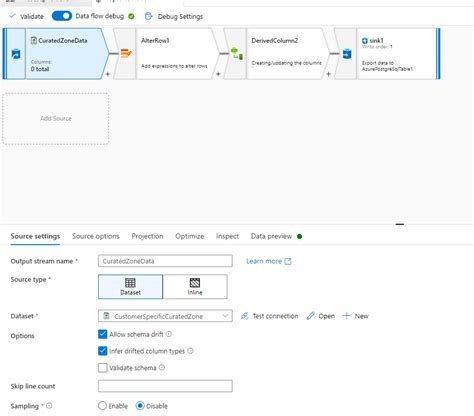The width and height of the screenshot is (474, 416).
Task: Click the DerivedColumn2 transformation icon
Action: pyautogui.click(x=237, y=54)
